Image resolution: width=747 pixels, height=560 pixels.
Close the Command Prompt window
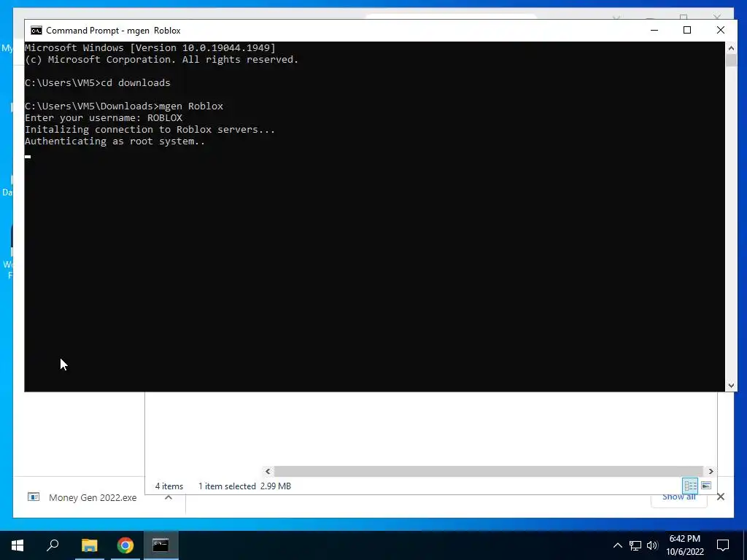click(x=720, y=30)
